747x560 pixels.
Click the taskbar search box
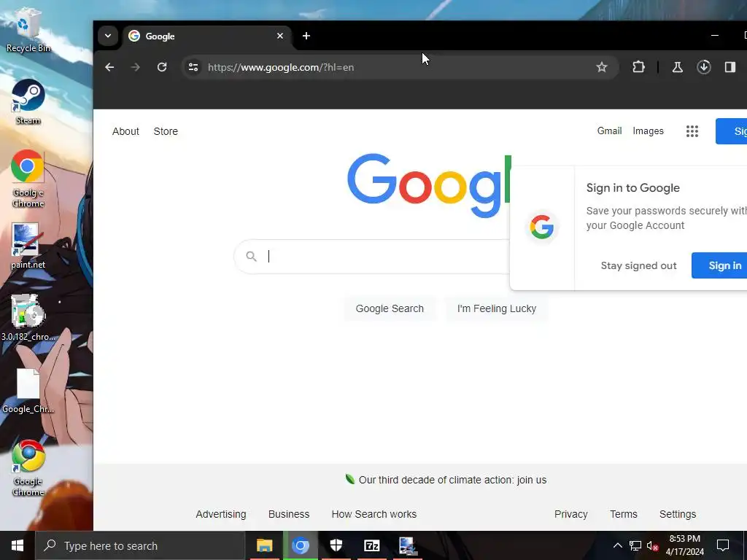point(140,545)
